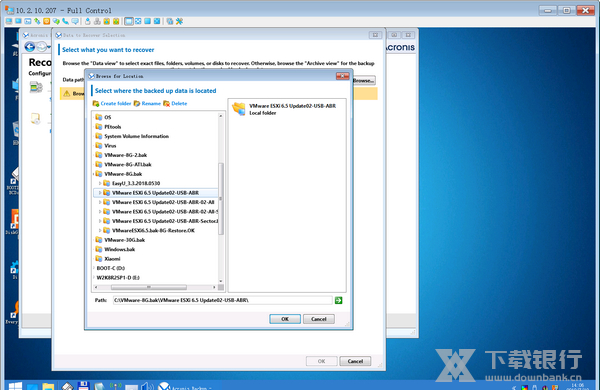Click the green go arrow beside Path
This screenshot has width=600, height=390.
coord(338,300)
